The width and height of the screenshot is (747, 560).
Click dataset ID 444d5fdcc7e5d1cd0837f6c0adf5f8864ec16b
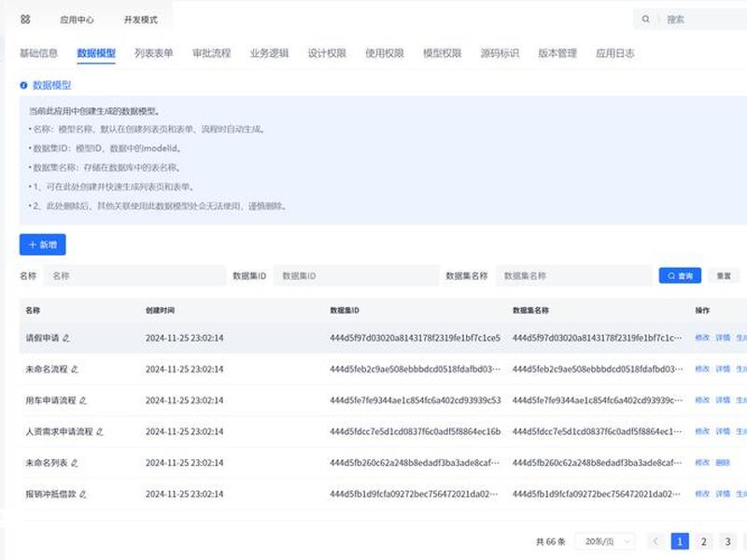[415, 431]
